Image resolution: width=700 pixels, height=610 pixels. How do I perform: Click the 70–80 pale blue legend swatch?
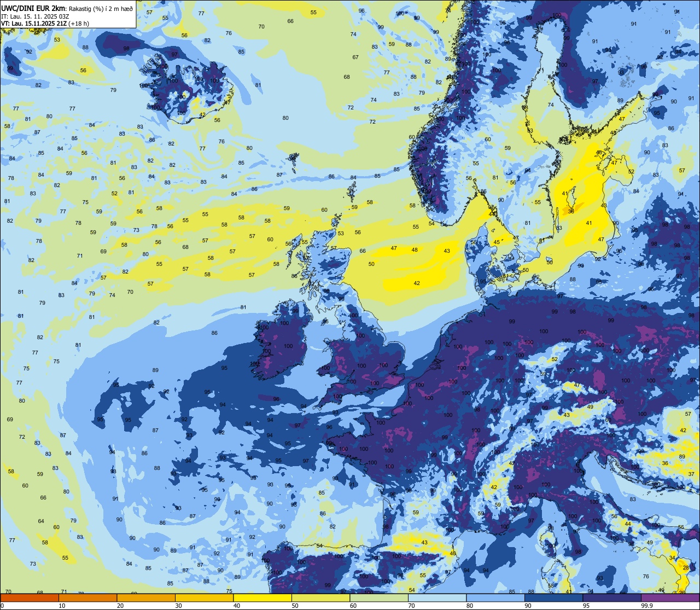437,598
